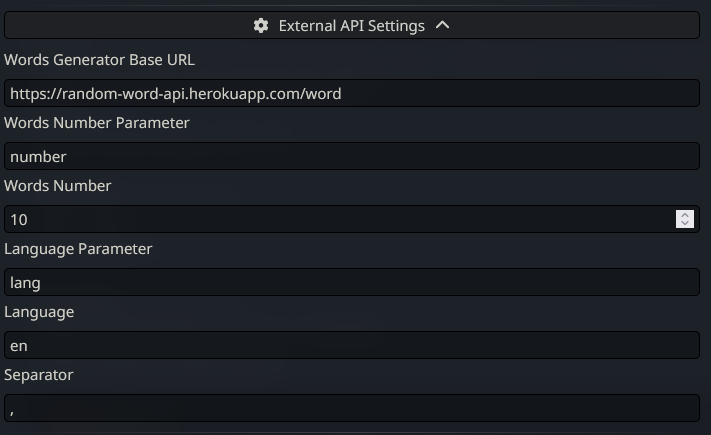Collapse External API Settings with chevron
Image resolution: width=711 pixels, height=435 pixels.
tap(443, 26)
